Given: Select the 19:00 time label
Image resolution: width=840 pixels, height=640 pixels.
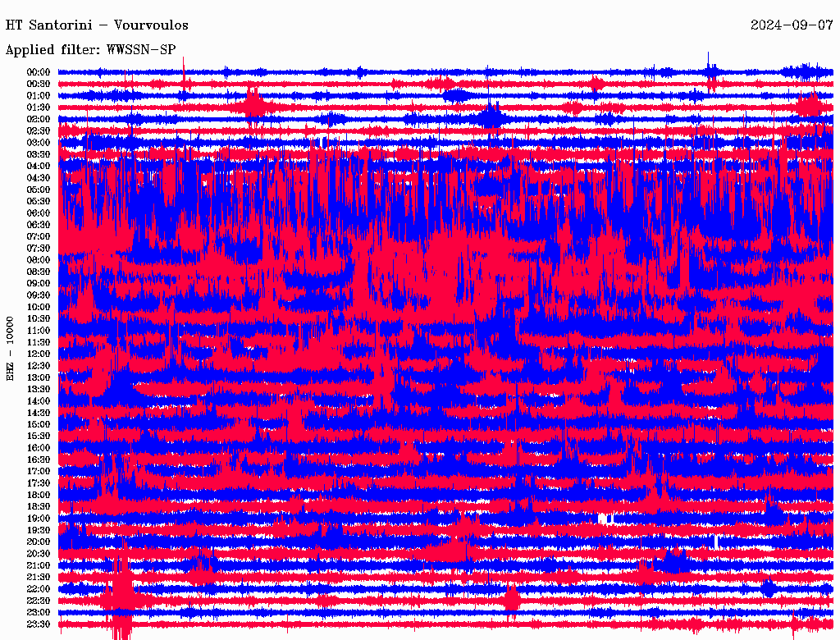Looking at the screenshot, I should click(x=39, y=519).
